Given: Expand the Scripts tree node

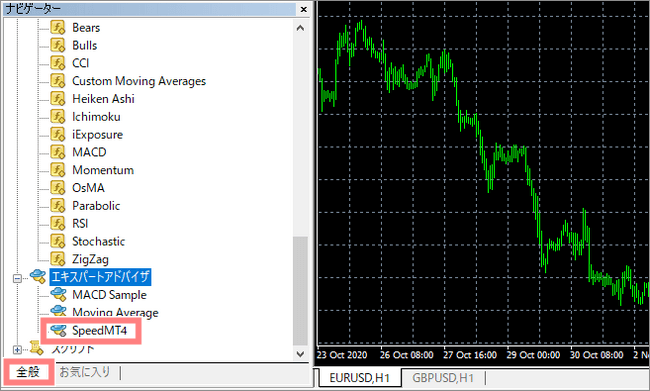Looking at the screenshot, I should click(17, 350).
